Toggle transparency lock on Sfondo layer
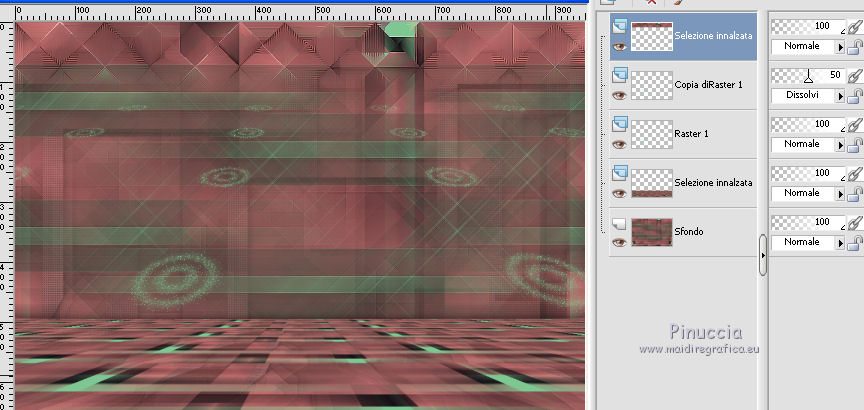 pos(855,244)
